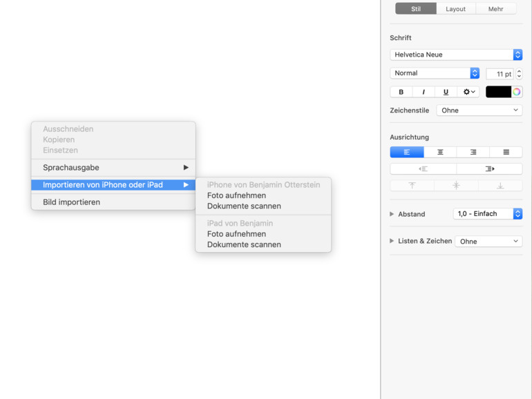Toggle bold text formatting

(401, 92)
